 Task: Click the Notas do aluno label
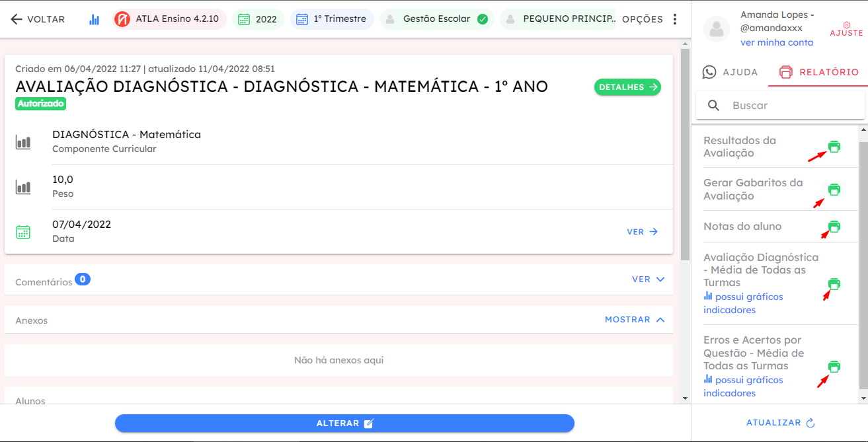[x=742, y=227]
